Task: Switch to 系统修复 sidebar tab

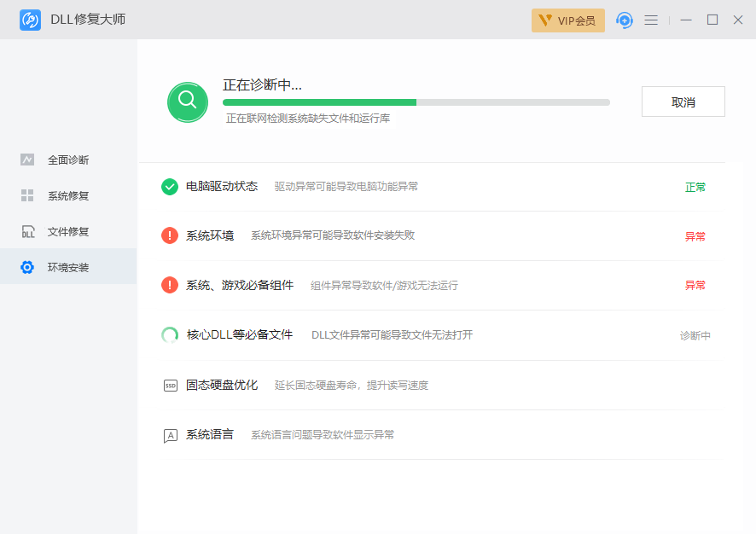Action: pyautogui.click(x=67, y=195)
